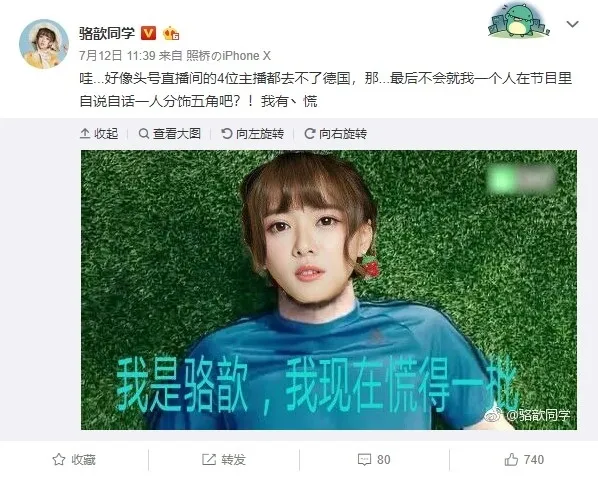This screenshot has width=598, height=478.
Task: Click the expanded post photo
Action: pos(329,290)
